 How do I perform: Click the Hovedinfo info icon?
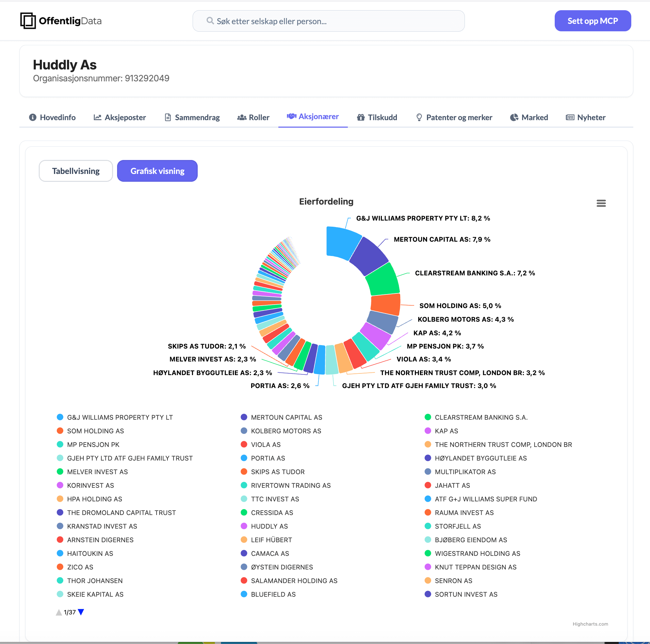(33, 117)
